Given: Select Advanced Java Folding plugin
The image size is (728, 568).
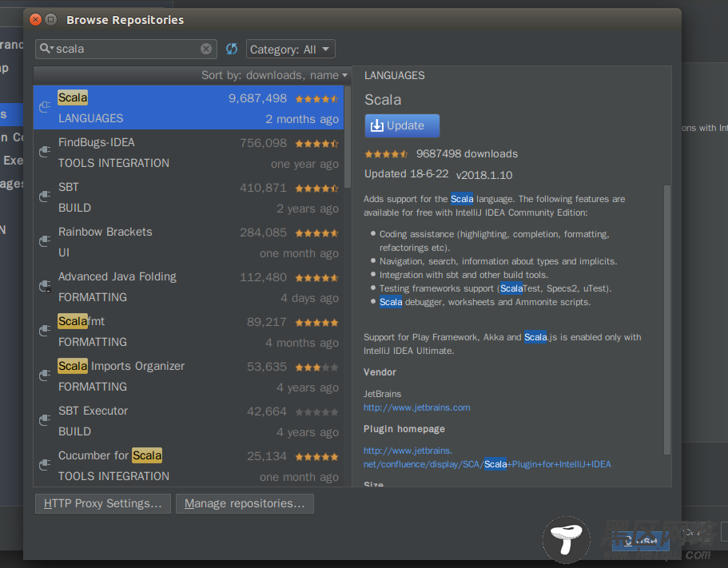Looking at the screenshot, I should 189,286.
